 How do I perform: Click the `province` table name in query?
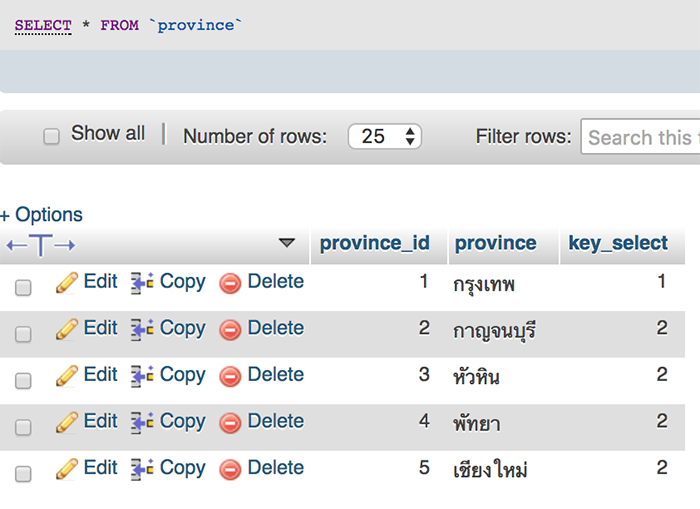click(x=196, y=25)
